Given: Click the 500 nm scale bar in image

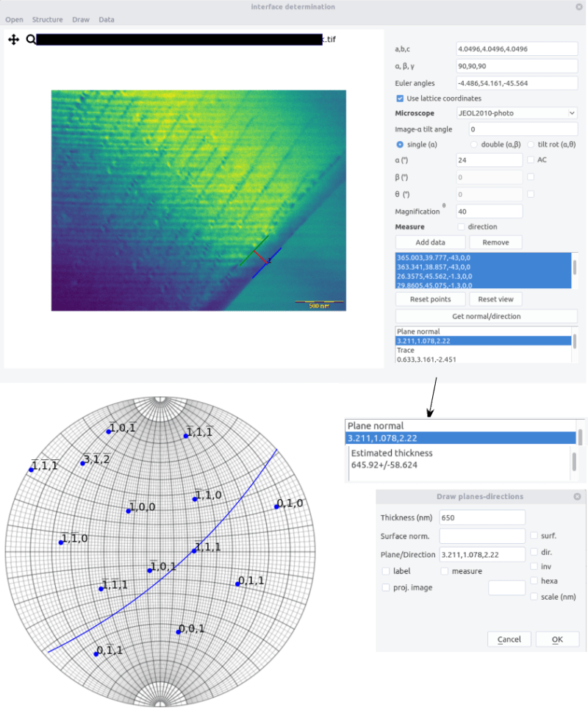Looking at the screenshot, I should [x=319, y=304].
